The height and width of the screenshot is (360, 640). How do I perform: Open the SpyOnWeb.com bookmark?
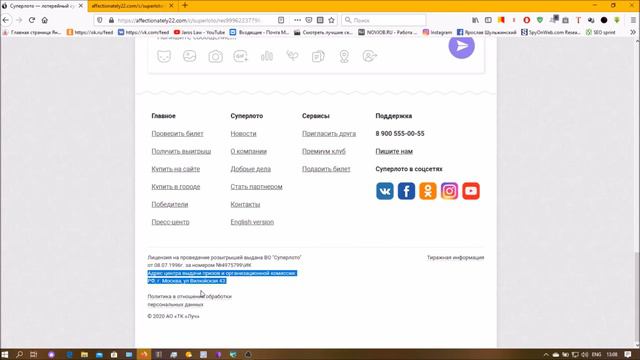(x=551, y=32)
